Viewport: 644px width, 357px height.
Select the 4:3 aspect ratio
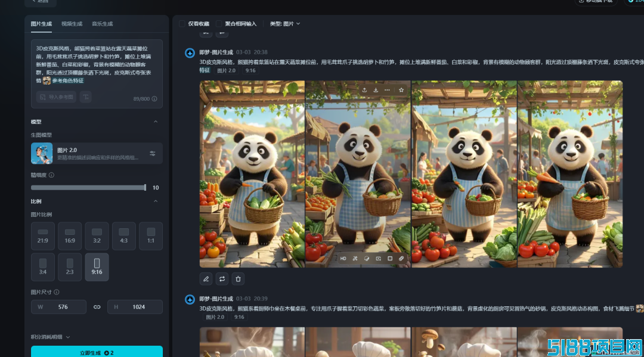point(123,236)
